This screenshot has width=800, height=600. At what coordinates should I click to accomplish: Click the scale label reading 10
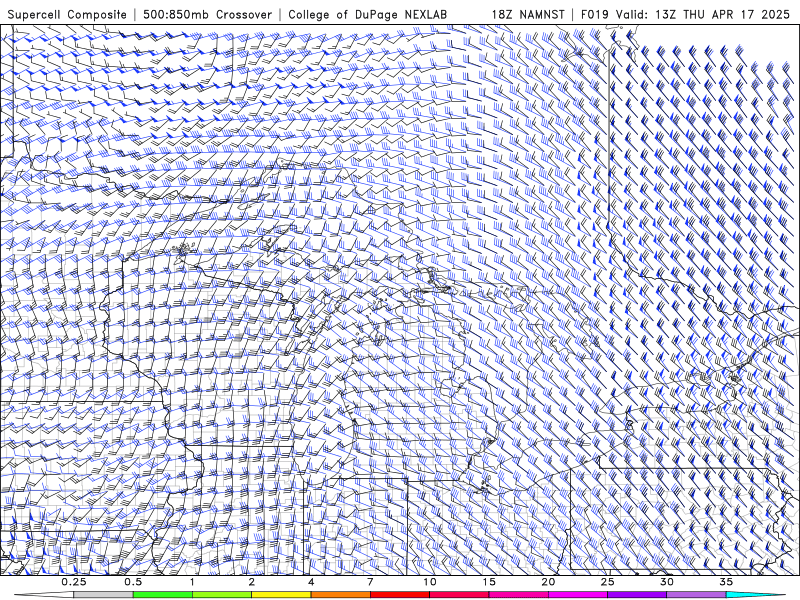(430, 582)
